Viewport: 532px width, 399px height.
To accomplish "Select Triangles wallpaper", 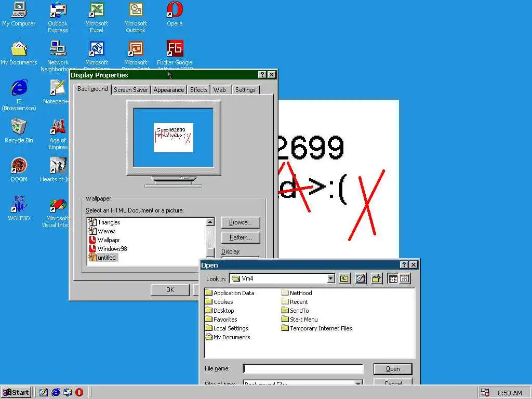I will tap(104, 222).
